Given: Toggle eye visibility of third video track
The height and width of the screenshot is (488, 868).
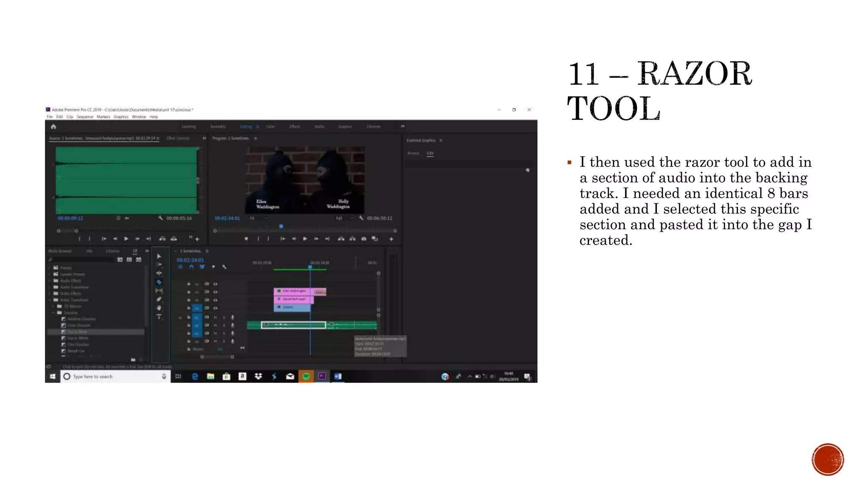Looking at the screenshot, I should point(215,300).
